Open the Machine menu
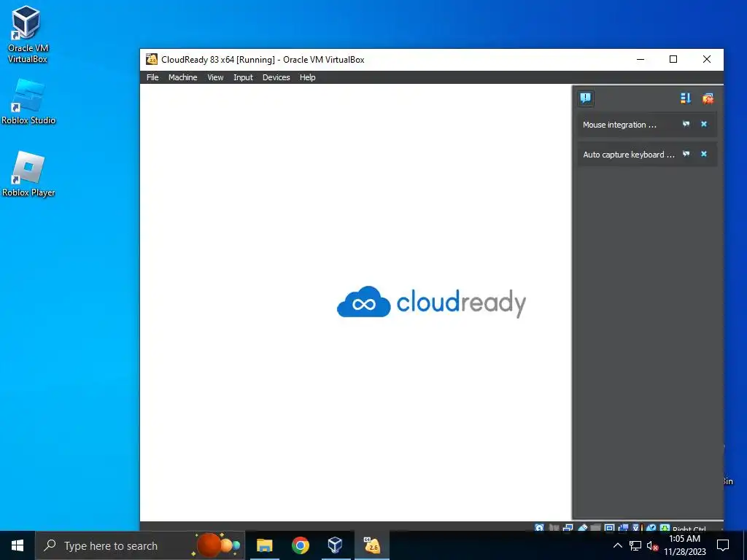Image resolution: width=747 pixels, height=560 pixels. [x=182, y=77]
